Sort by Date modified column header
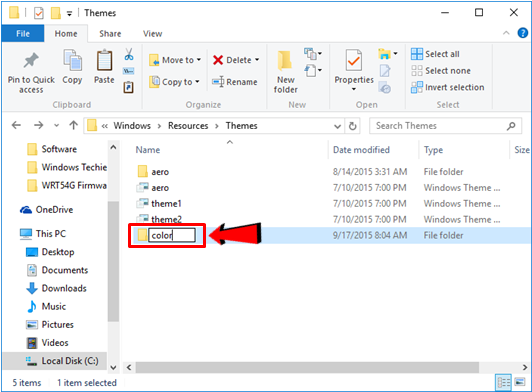Image resolution: width=532 pixels, height=392 pixels. point(361,150)
